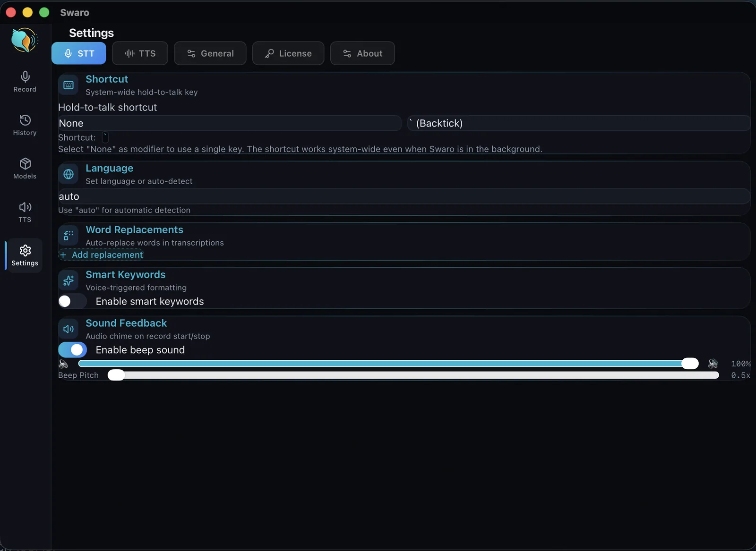Image resolution: width=756 pixels, height=551 pixels.
Task: Switch to the General tab
Action: 210,53
